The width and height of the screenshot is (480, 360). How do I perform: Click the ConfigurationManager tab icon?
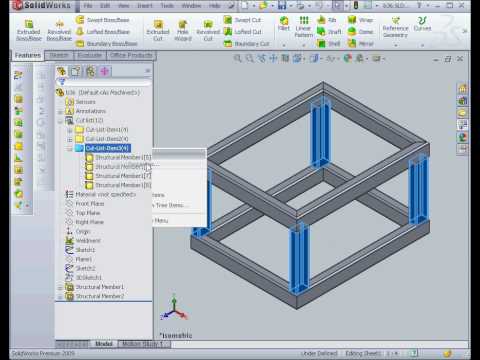(90, 71)
